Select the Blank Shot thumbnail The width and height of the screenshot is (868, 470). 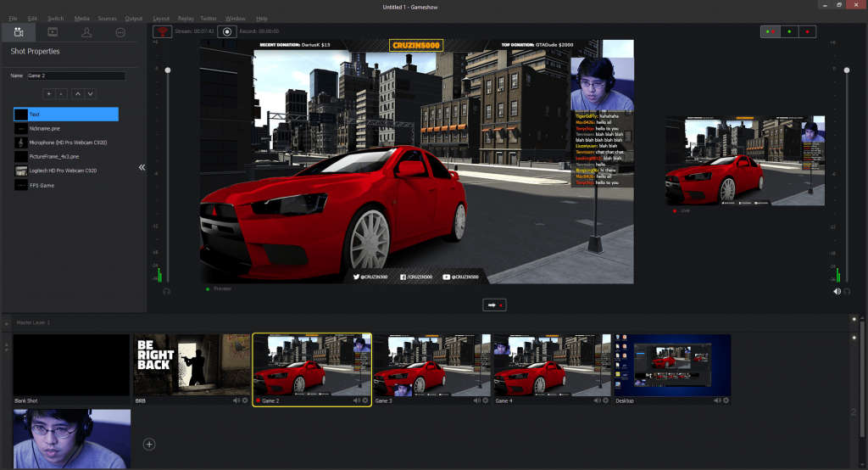(71, 365)
